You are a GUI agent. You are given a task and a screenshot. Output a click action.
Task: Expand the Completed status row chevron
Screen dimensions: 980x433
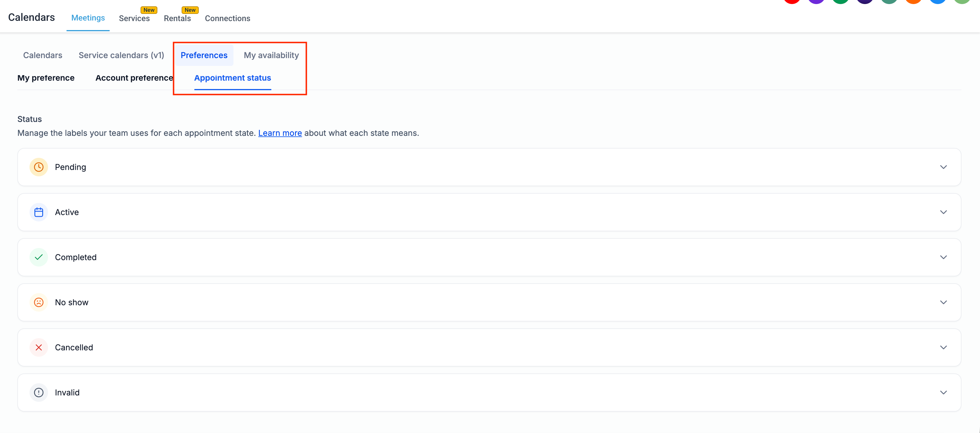pos(943,257)
